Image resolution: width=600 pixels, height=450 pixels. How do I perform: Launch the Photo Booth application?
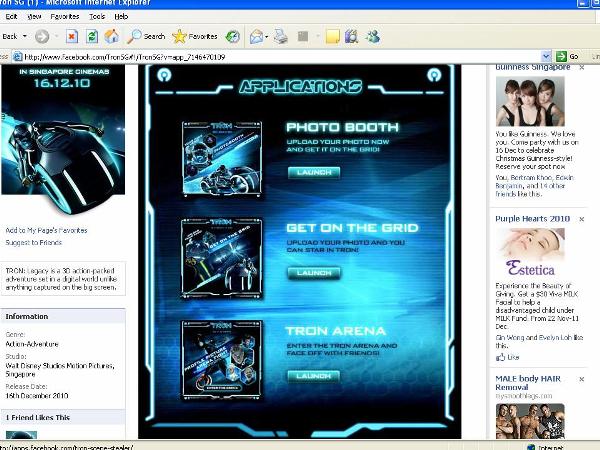(x=314, y=173)
